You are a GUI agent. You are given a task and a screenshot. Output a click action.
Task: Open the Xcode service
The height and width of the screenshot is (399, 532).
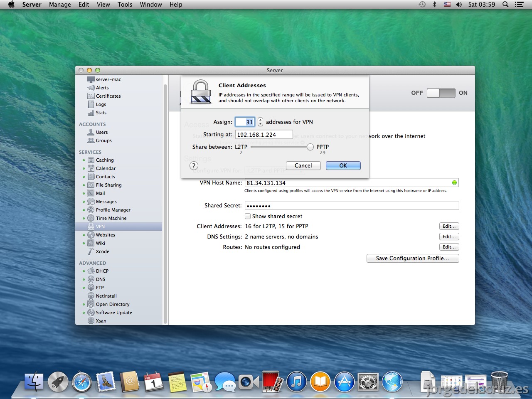click(x=99, y=251)
